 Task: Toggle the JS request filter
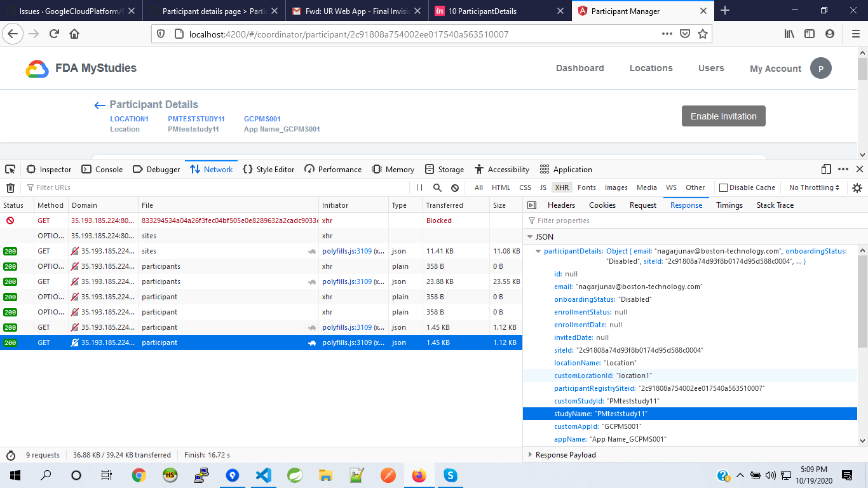pyautogui.click(x=543, y=187)
